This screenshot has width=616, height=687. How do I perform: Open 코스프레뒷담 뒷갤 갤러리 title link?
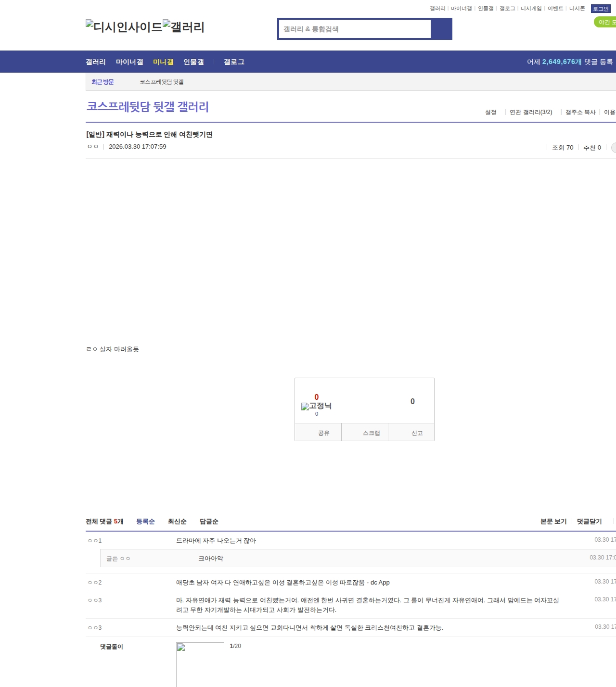tap(147, 106)
